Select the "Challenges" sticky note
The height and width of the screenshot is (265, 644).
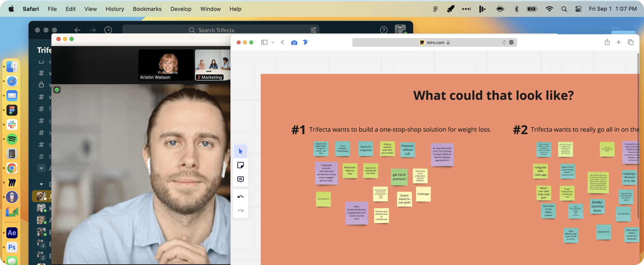tap(423, 194)
